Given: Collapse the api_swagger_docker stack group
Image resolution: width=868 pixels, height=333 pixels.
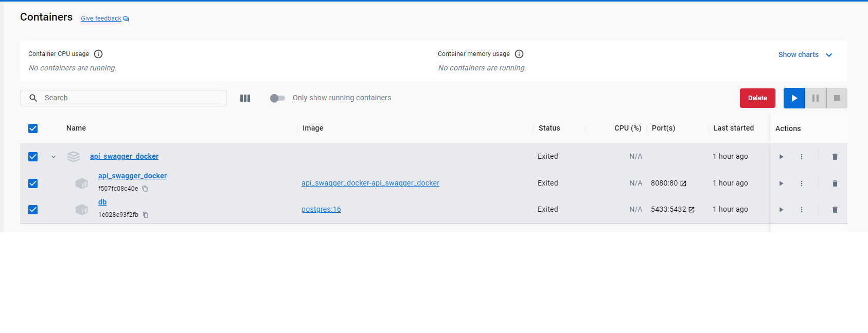Looking at the screenshot, I should pyautogui.click(x=54, y=157).
